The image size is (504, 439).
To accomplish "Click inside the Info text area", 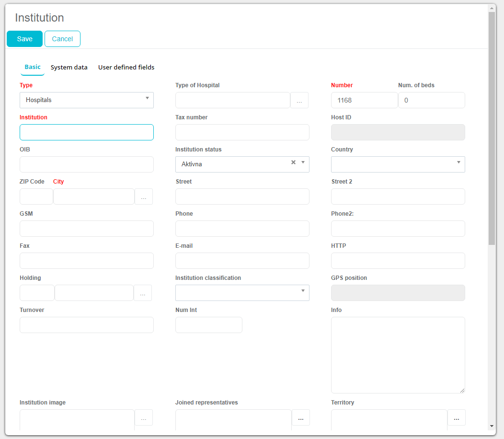I will [x=398, y=355].
